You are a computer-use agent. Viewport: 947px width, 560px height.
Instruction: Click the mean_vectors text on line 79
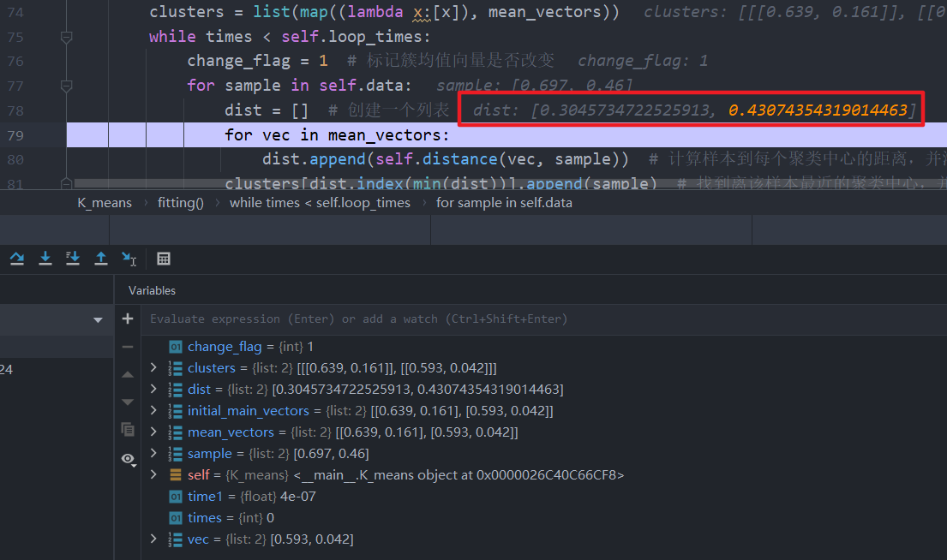pyautogui.click(x=385, y=135)
